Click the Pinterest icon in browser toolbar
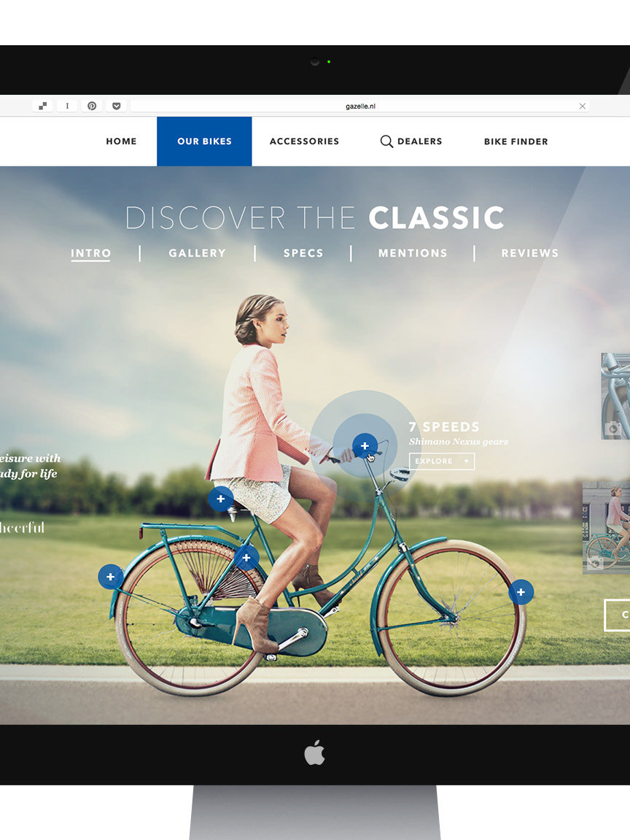Image resolution: width=630 pixels, height=840 pixels. pyautogui.click(x=92, y=106)
